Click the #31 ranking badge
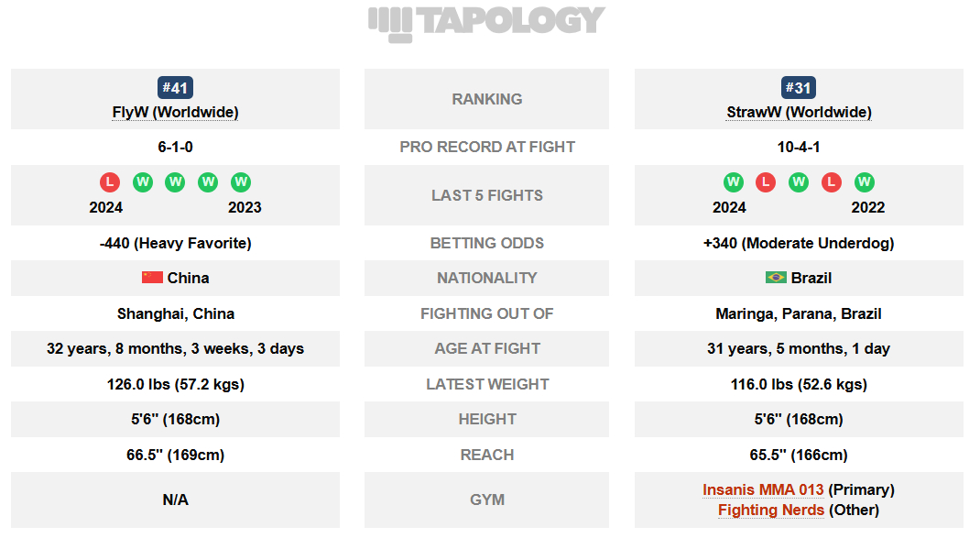 798,88
